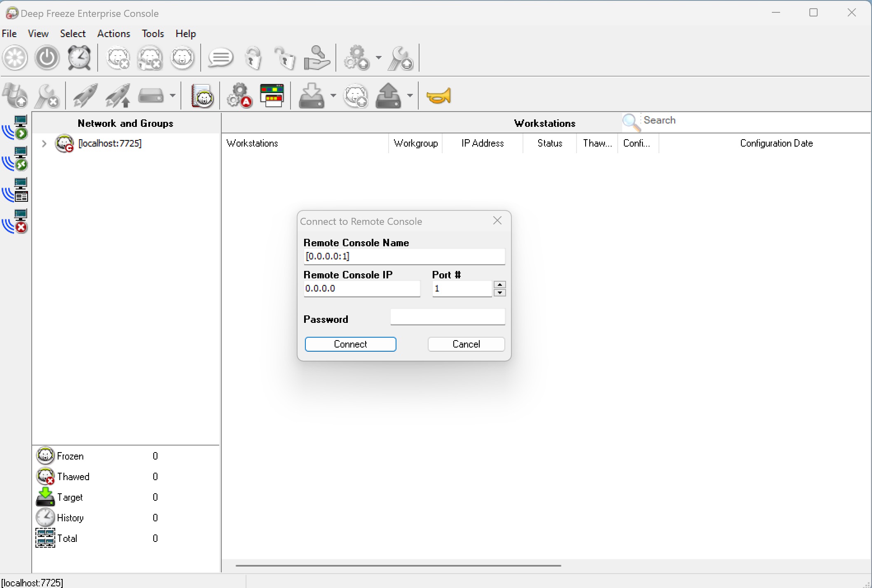Click the upload tray with up arrow icon
Image resolution: width=872 pixels, height=588 pixels.
(388, 96)
